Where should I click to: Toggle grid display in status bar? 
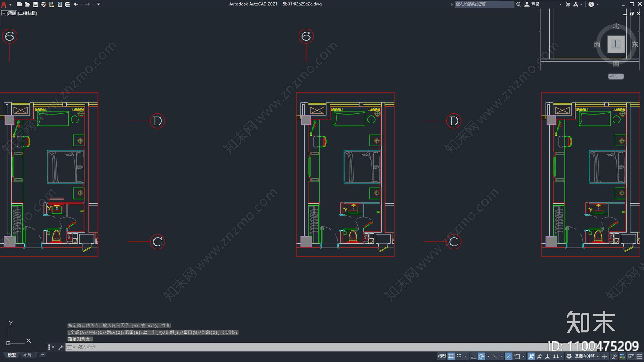click(x=451, y=356)
